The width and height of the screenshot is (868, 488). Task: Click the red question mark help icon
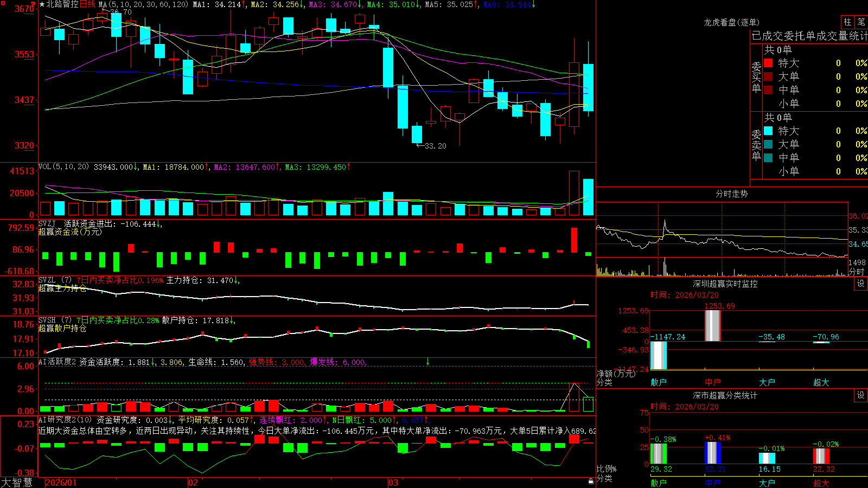34,4
